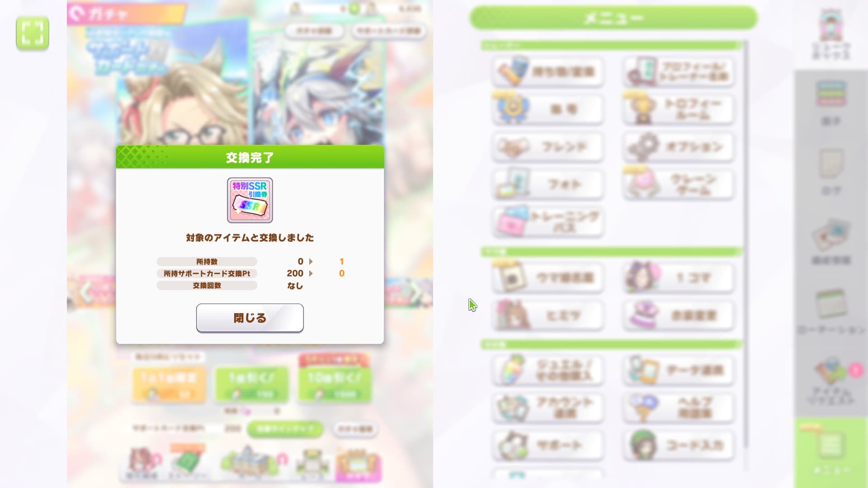Open the データ連携 phone icon button

678,370
